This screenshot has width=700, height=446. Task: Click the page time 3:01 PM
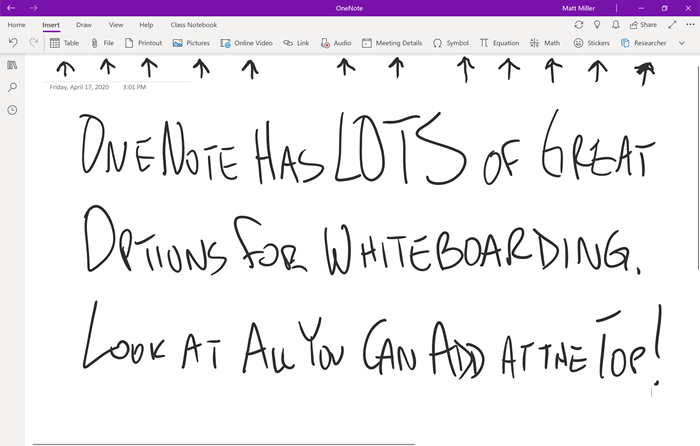coord(134,87)
